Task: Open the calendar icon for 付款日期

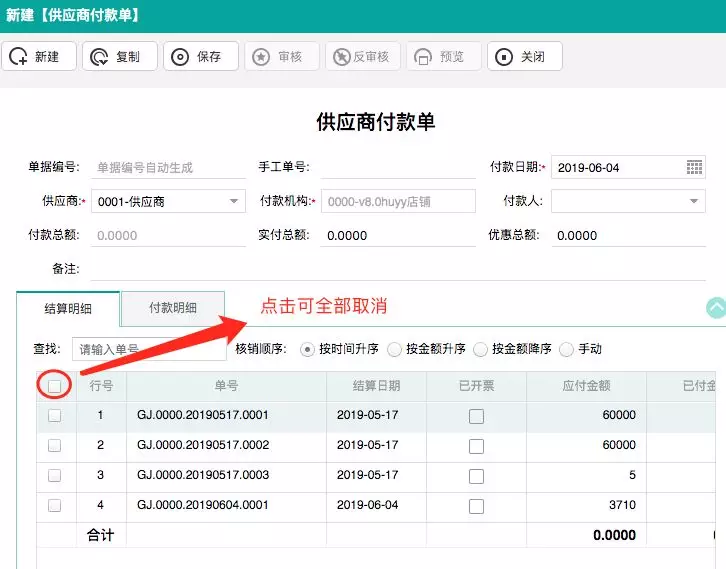Action: [x=695, y=167]
